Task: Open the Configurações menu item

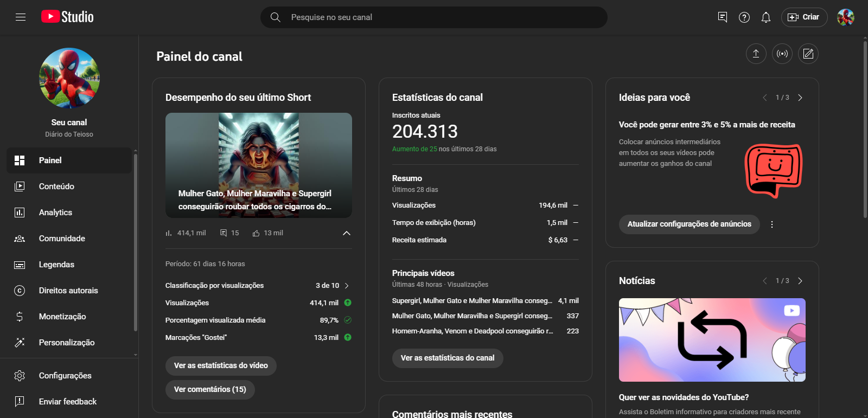Action: [69, 376]
